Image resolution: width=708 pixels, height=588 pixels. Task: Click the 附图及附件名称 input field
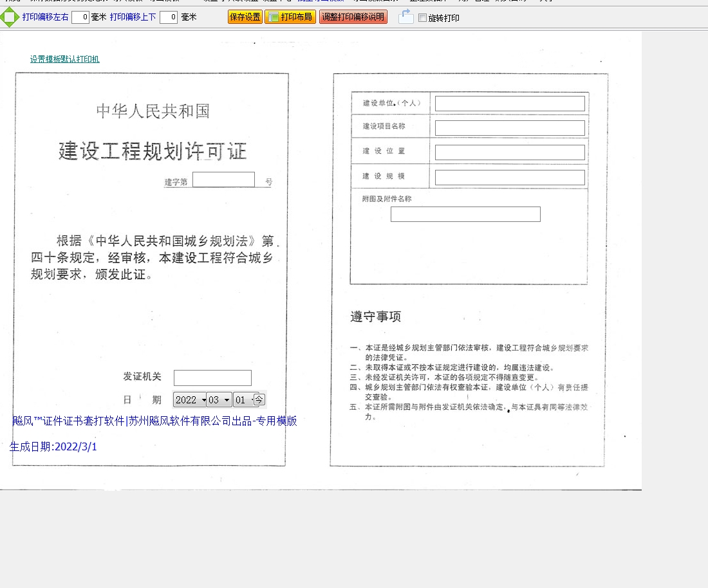coord(465,214)
